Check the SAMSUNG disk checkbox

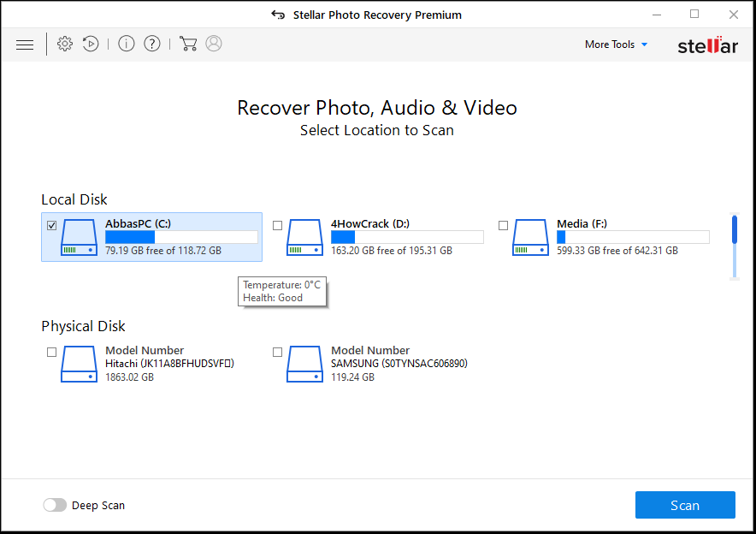277,352
